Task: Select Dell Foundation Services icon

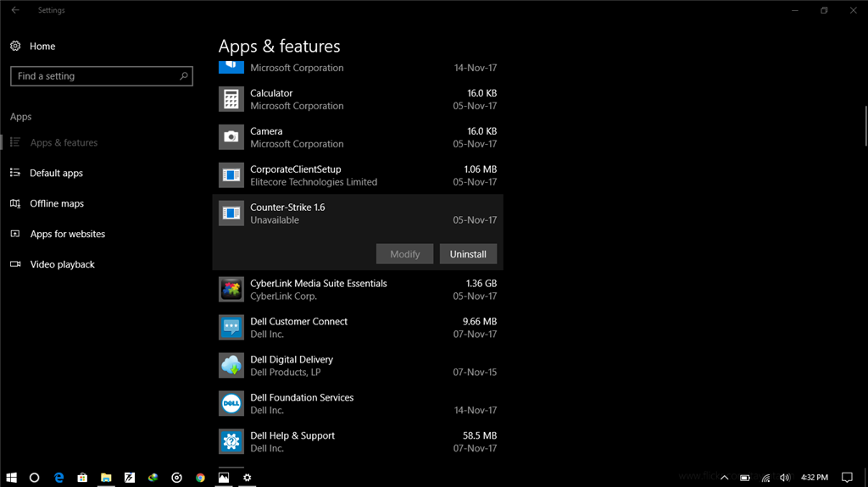Action: coord(231,404)
